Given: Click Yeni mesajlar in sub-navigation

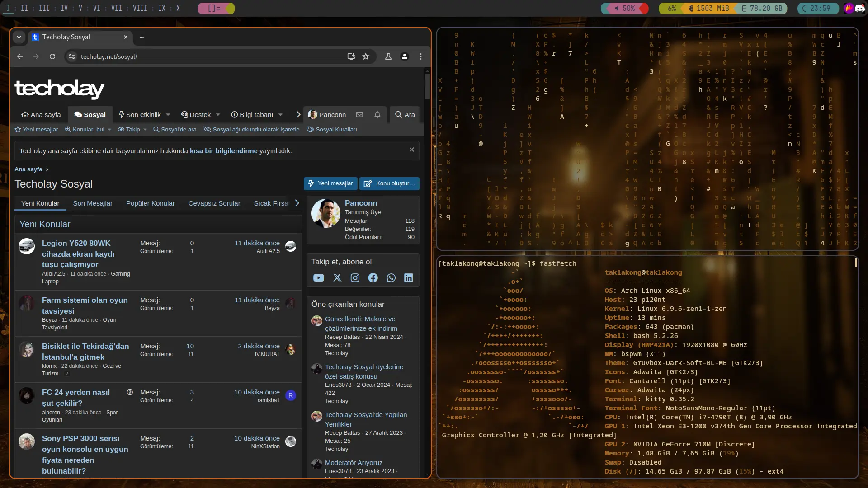Looking at the screenshot, I should [36, 130].
